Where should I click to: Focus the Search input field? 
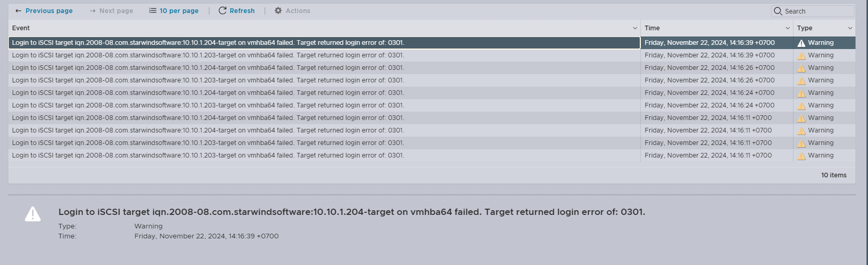click(x=813, y=11)
